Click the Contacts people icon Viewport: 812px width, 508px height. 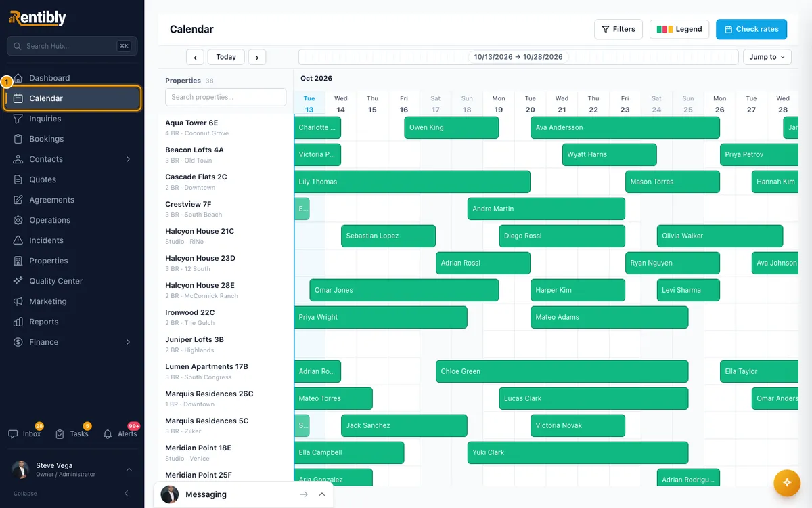pos(18,159)
